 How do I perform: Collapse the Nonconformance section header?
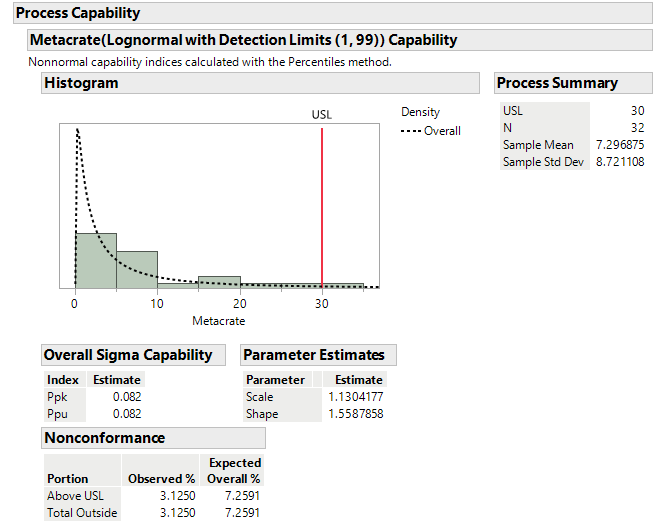click(105, 437)
